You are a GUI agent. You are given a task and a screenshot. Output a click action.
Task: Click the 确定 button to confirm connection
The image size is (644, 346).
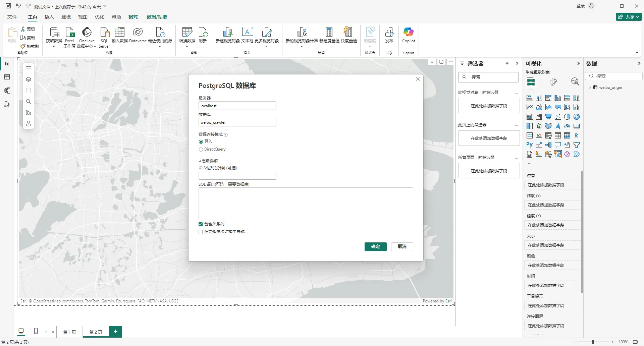[x=375, y=246]
